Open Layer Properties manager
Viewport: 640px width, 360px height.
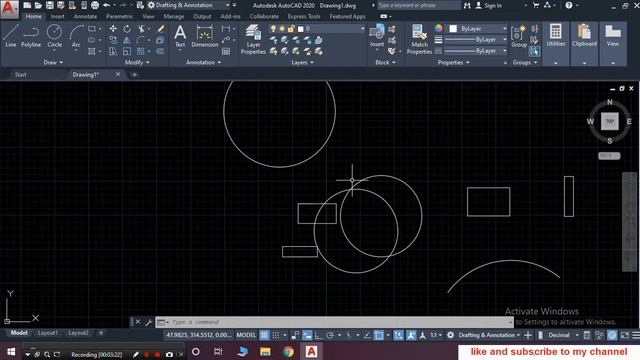[253, 39]
